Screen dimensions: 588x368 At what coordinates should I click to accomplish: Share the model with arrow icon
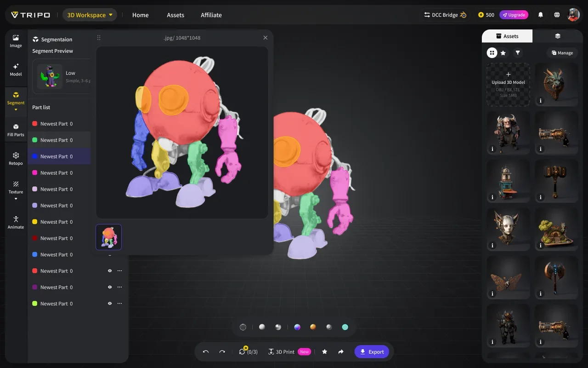coord(341,352)
